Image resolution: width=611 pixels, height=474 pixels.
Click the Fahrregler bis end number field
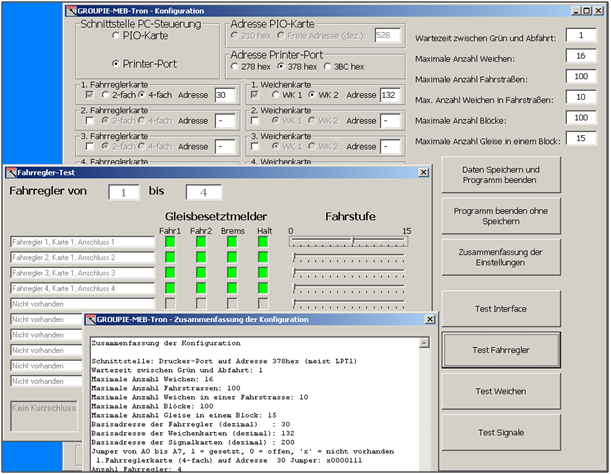(x=204, y=192)
